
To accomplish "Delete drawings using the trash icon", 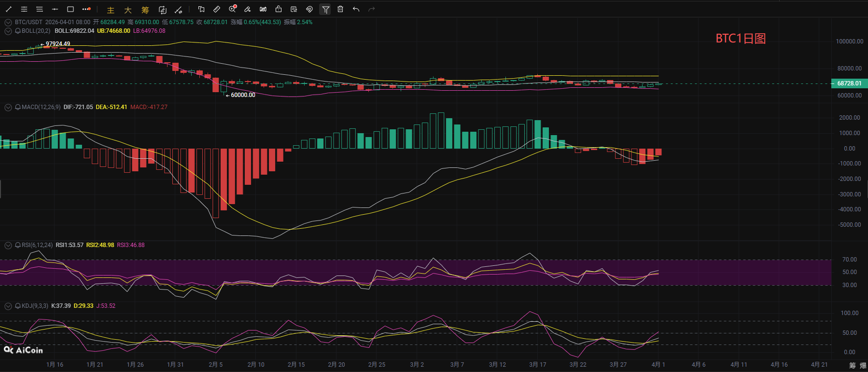I will pyautogui.click(x=340, y=9).
